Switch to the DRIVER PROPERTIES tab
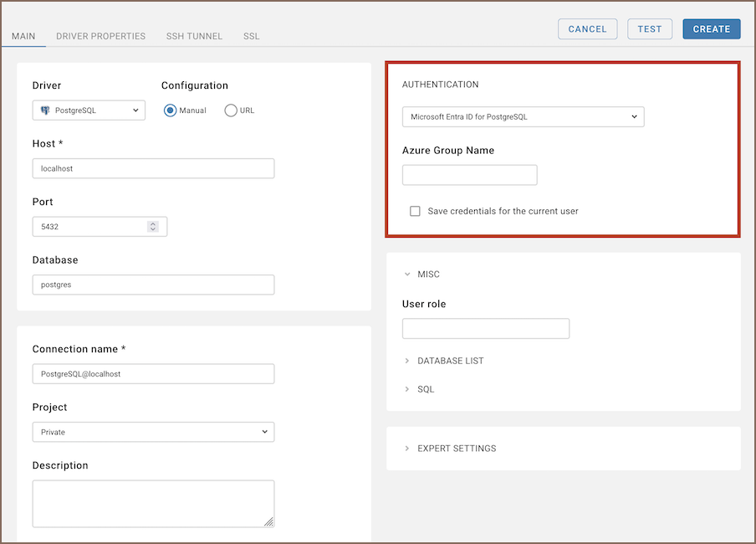Screen dimensions: 756x544 pos(100,36)
